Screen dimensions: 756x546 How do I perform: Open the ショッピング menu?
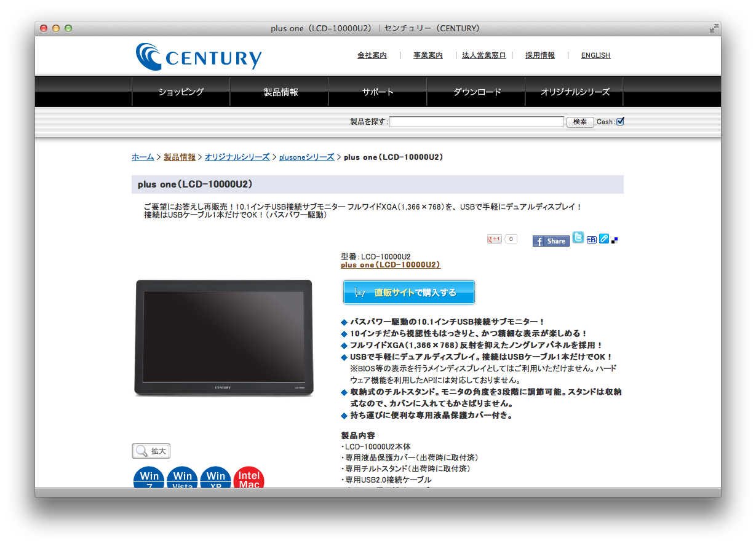(x=181, y=92)
